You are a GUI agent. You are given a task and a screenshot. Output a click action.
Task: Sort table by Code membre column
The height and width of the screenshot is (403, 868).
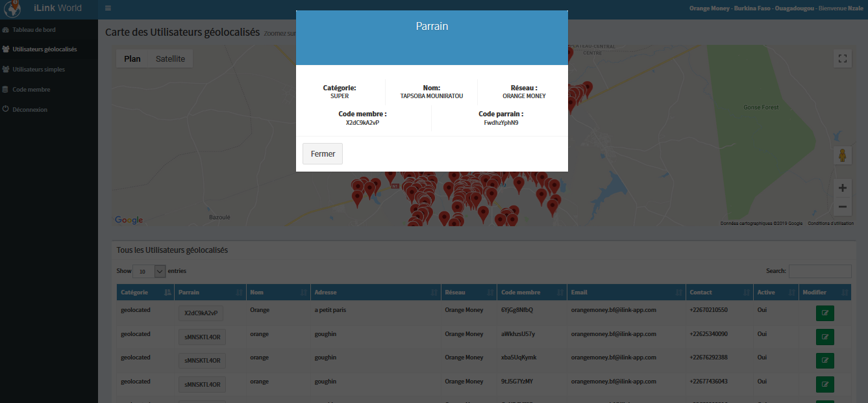coord(531,292)
